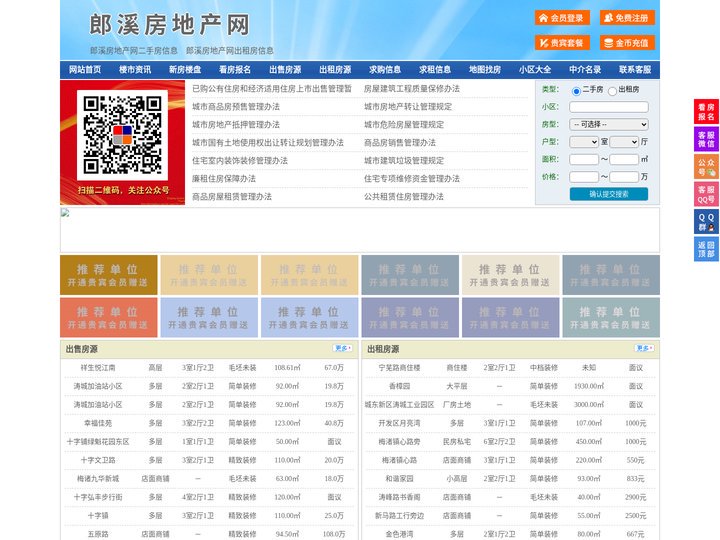Open the 和谐家园 rental listing

(x=399, y=478)
